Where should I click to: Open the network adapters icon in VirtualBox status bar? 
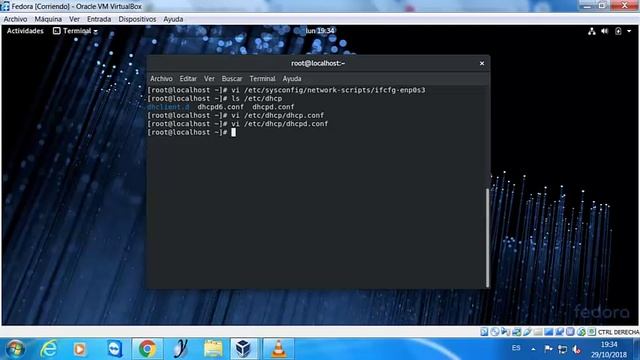pos(516,332)
